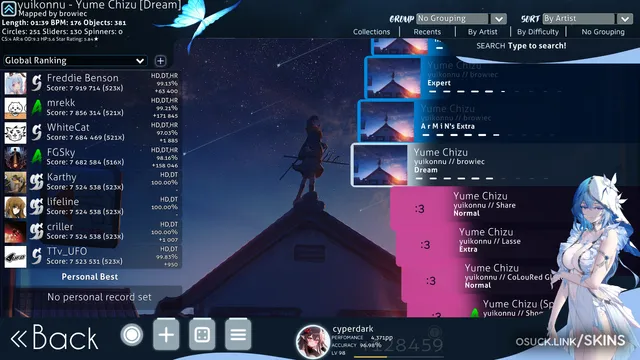
Task: Click the SS rank icon on Karthy's score
Action: pos(37,182)
